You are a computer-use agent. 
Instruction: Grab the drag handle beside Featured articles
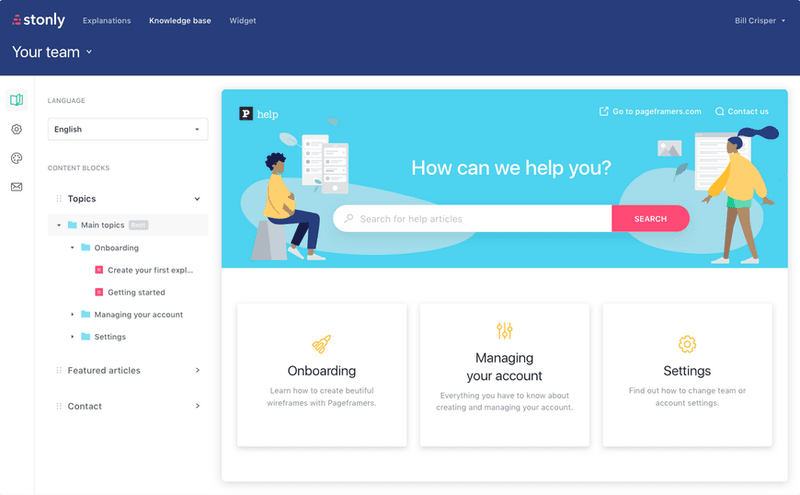(x=59, y=370)
